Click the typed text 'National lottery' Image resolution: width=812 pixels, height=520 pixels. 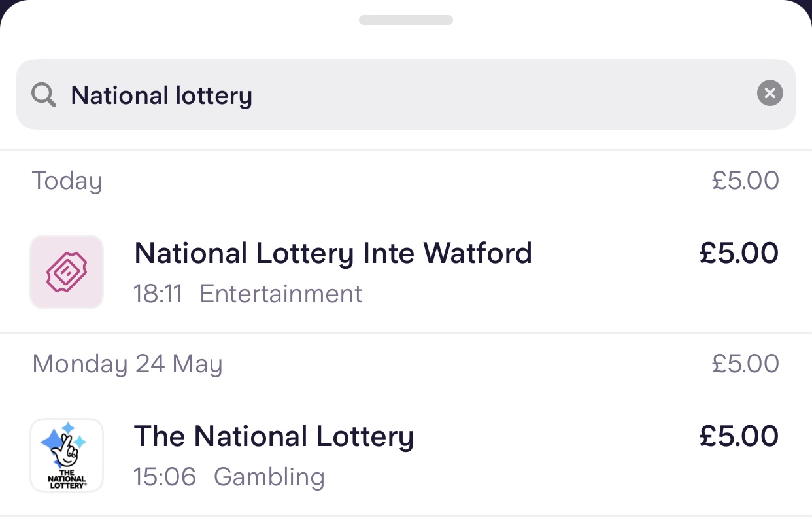pyautogui.click(x=161, y=95)
